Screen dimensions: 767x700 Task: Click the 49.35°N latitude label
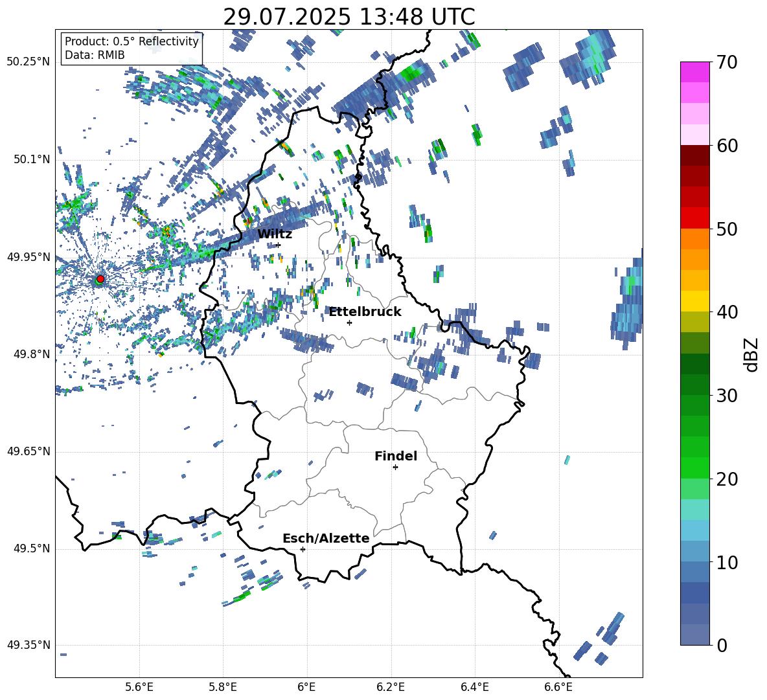coord(29,645)
